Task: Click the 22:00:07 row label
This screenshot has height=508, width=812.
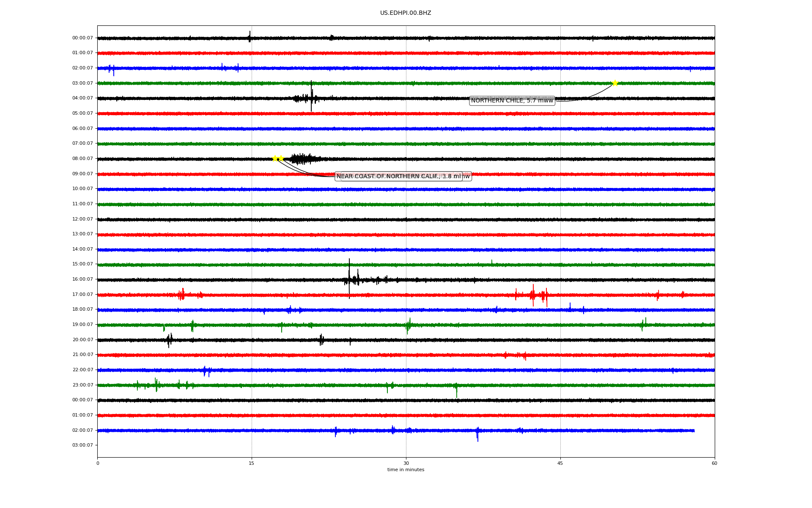Action: [x=82, y=370]
